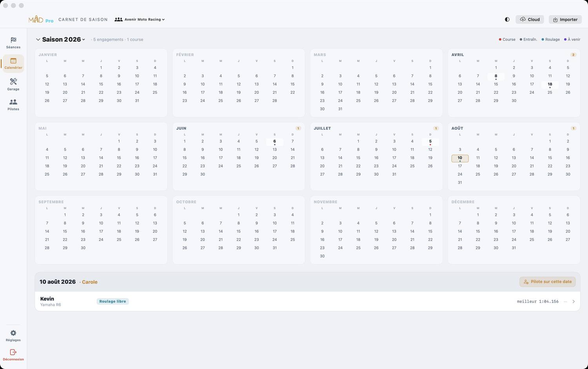Select 31 August on the calendar
Viewport: 588px width, 369px height.
click(x=460, y=182)
